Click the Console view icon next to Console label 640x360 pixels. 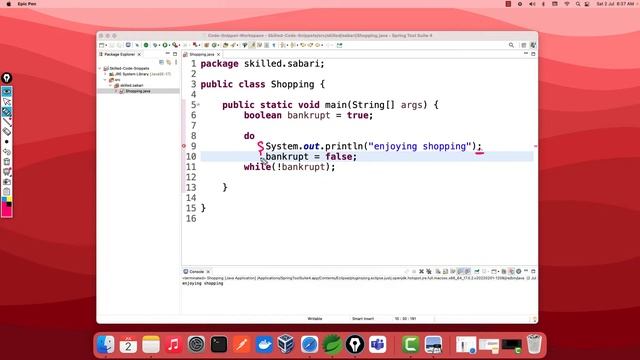click(186, 271)
